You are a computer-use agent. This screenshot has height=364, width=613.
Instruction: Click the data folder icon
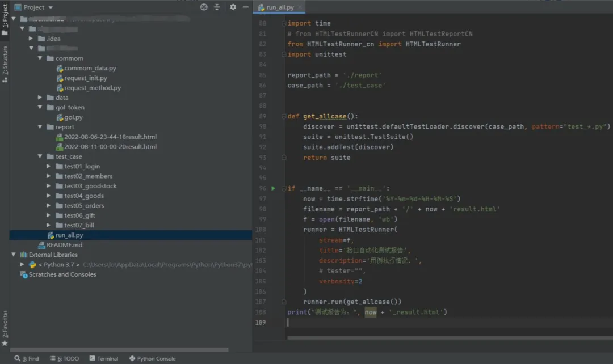(50, 98)
